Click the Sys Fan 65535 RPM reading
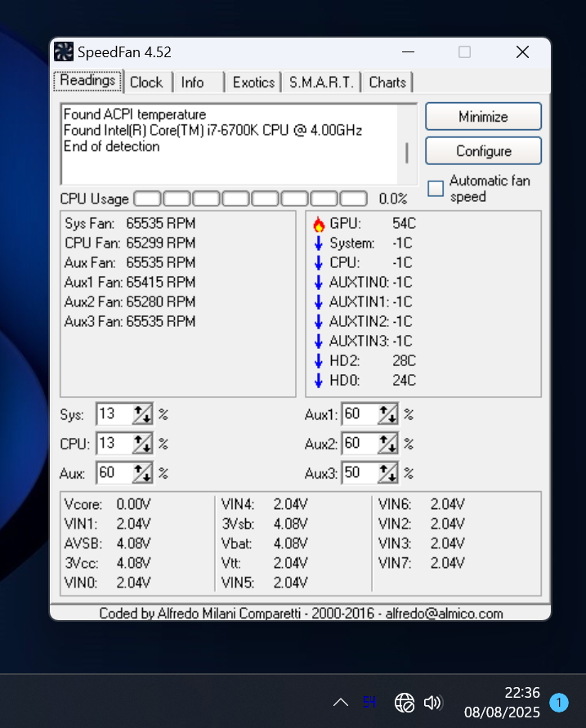The width and height of the screenshot is (586, 728). click(130, 224)
